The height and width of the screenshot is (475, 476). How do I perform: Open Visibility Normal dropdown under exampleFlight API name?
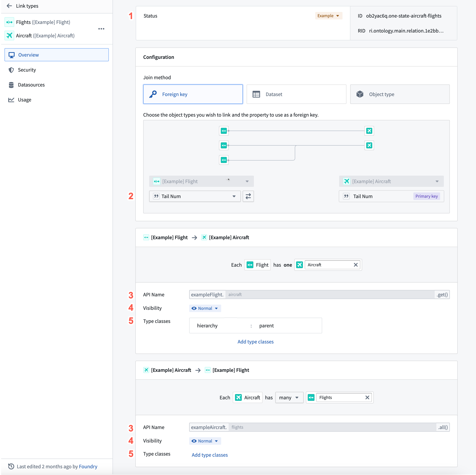pos(205,308)
